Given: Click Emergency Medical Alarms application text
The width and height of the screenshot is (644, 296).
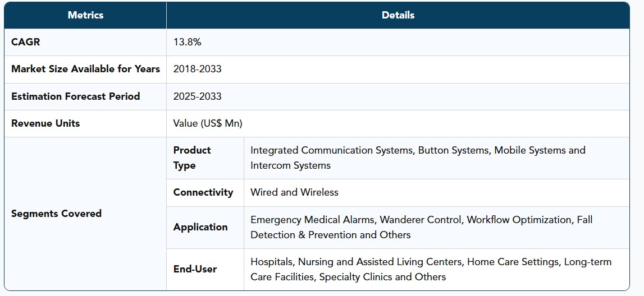Looking at the screenshot, I should point(313,220).
